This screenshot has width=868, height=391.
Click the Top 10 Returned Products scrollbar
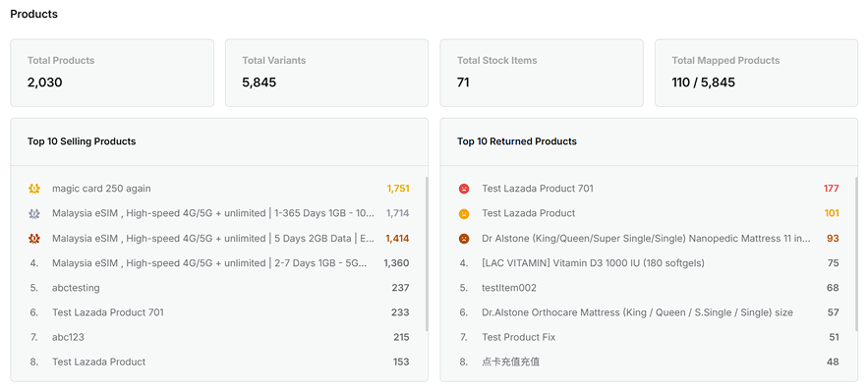coord(856,253)
